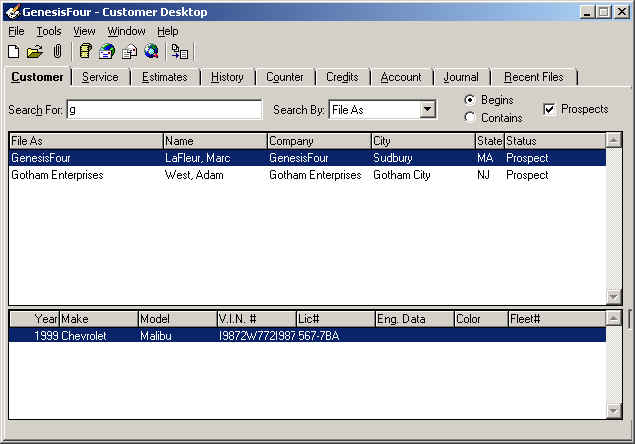Open the Tools menu
The width and height of the screenshot is (635, 444).
[x=49, y=31]
